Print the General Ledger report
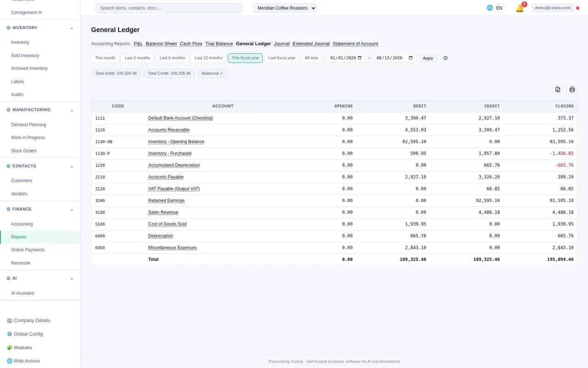Screen dimensions: 588x368 572,89
